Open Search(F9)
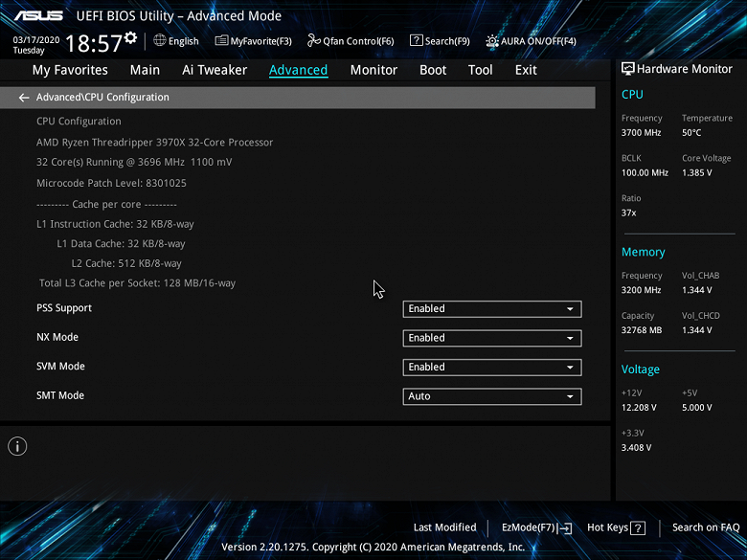747x560 pixels. pos(440,41)
